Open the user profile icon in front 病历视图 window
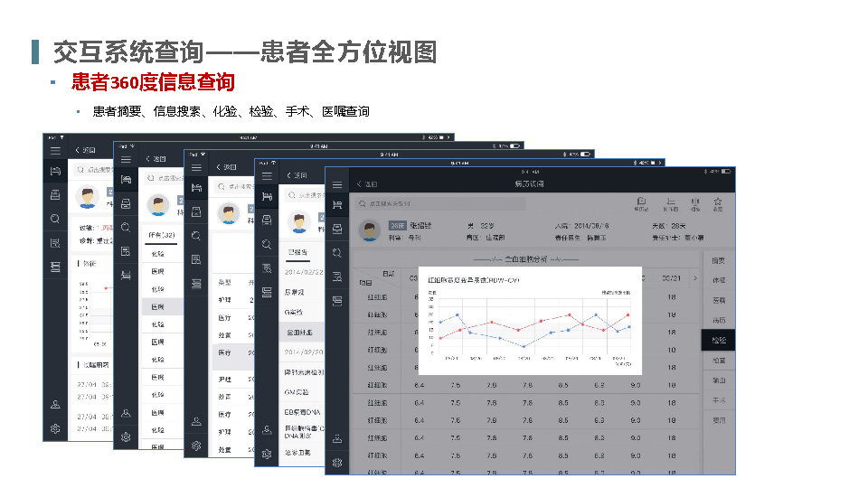The width and height of the screenshot is (868, 488). point(337,439)
